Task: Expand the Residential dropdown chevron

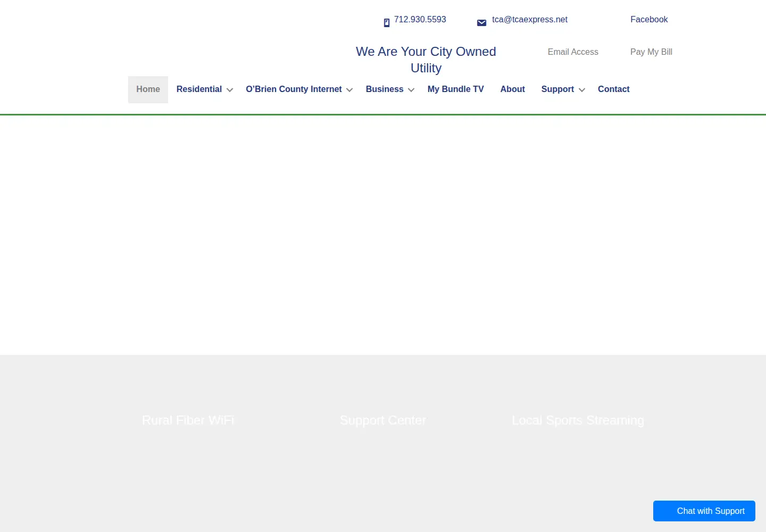Action: click(230, 90)
